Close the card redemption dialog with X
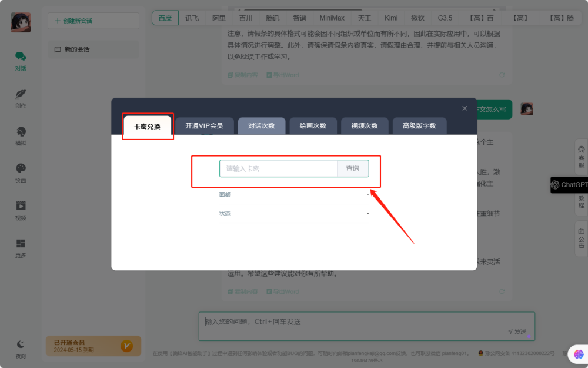588x368 pixels. [x=465, y=108]
